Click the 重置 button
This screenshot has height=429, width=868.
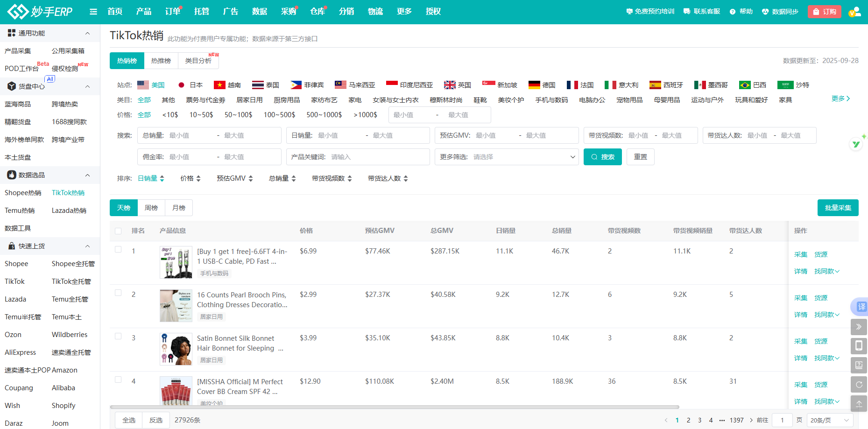coord(641,157)
